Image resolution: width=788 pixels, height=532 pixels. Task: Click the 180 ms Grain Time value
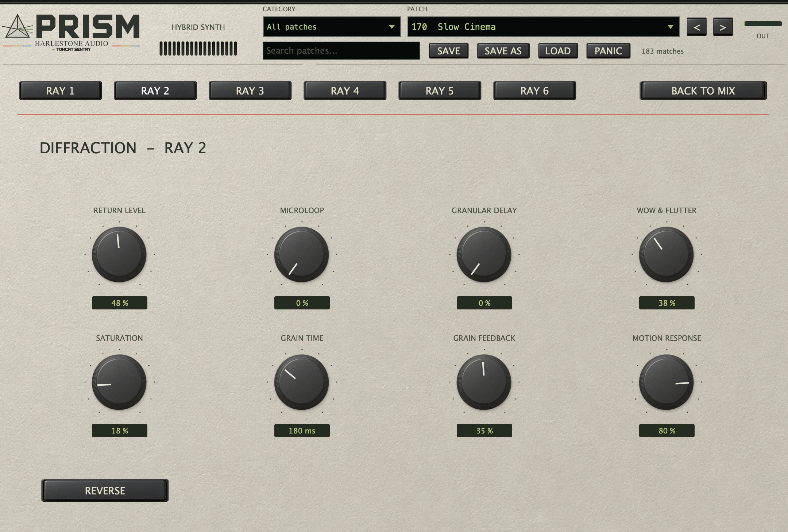pyautogui.click(x=302, y=431)
